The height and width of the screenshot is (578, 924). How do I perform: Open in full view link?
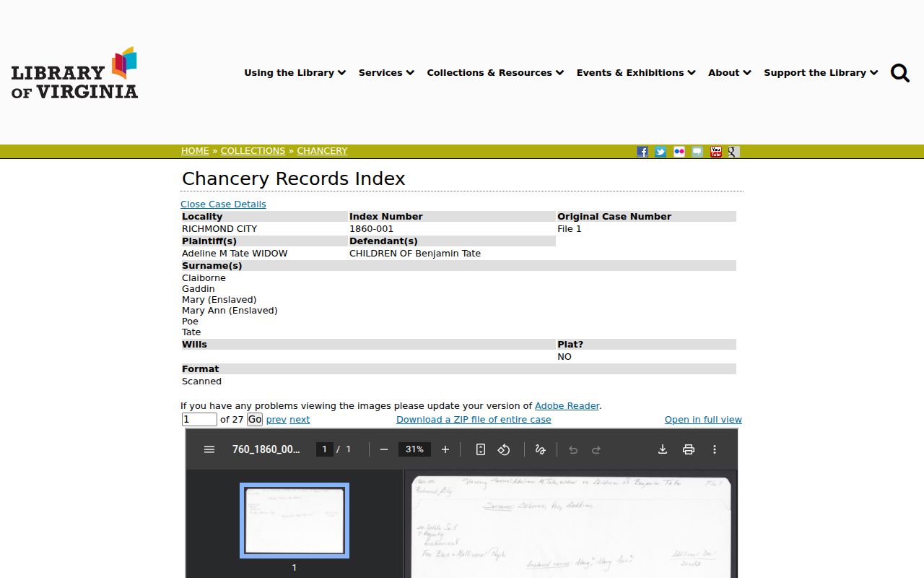703,420
